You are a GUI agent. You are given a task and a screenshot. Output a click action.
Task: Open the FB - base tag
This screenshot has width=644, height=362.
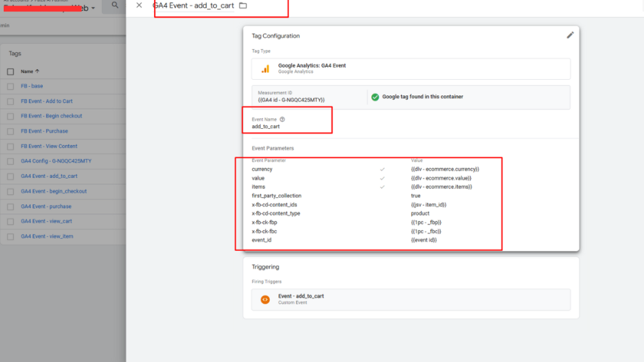tap(32, 86)
